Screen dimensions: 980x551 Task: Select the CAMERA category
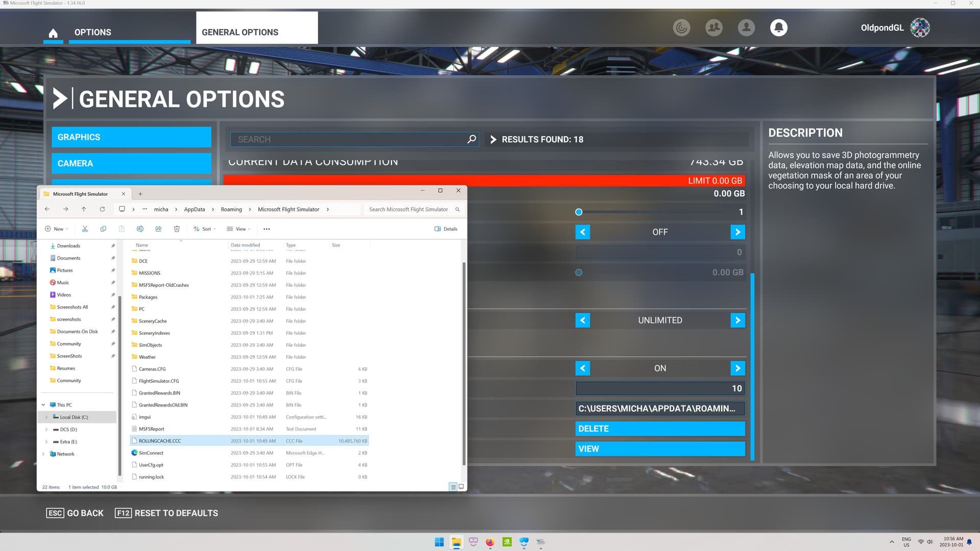[131, 163]
